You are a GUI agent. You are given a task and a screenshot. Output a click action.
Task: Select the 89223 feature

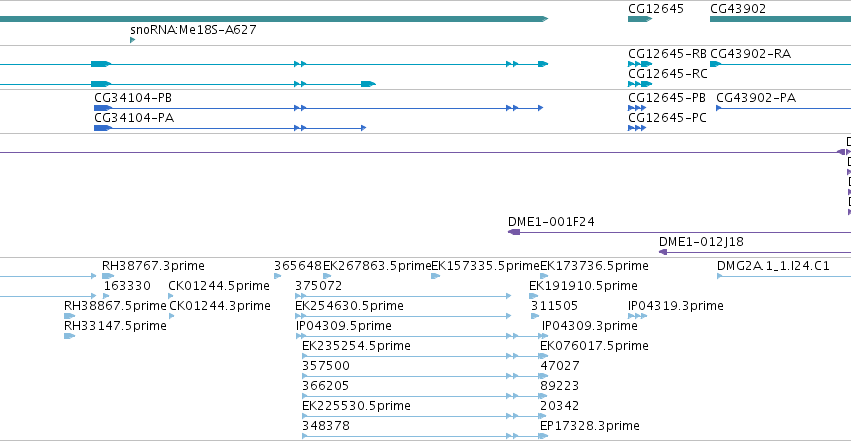(x=560, y=386)
